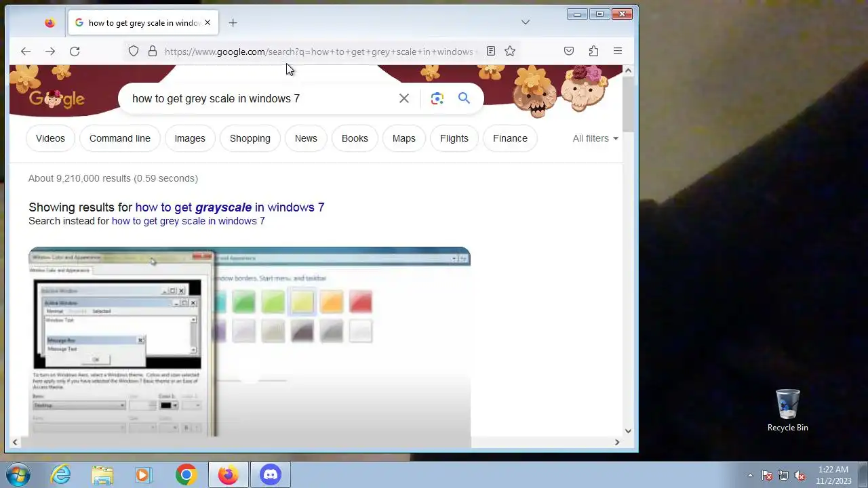The height and width of the screenshot is (488, 868).
Task: Bookmark this page with the star icon
Action: tap(510, 51)
